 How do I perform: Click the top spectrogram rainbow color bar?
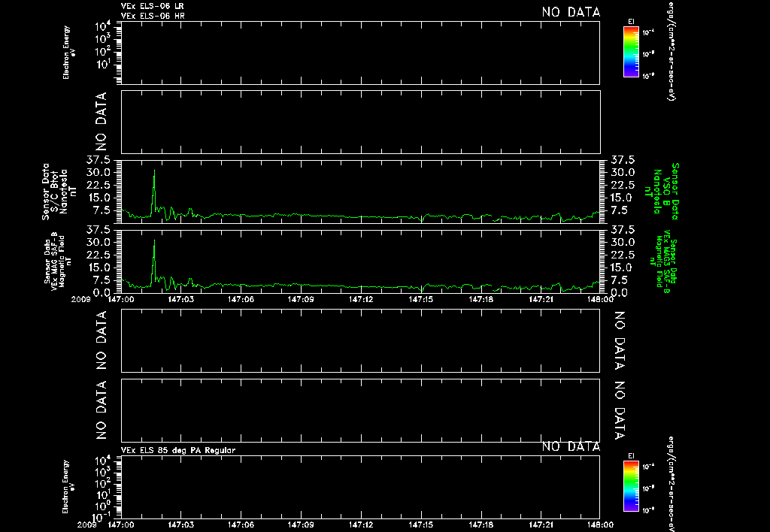coord(631,52)
